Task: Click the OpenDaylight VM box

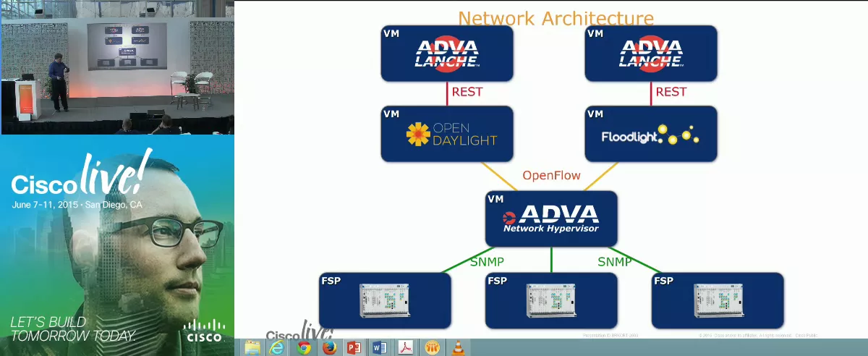Action: (447, 134)
